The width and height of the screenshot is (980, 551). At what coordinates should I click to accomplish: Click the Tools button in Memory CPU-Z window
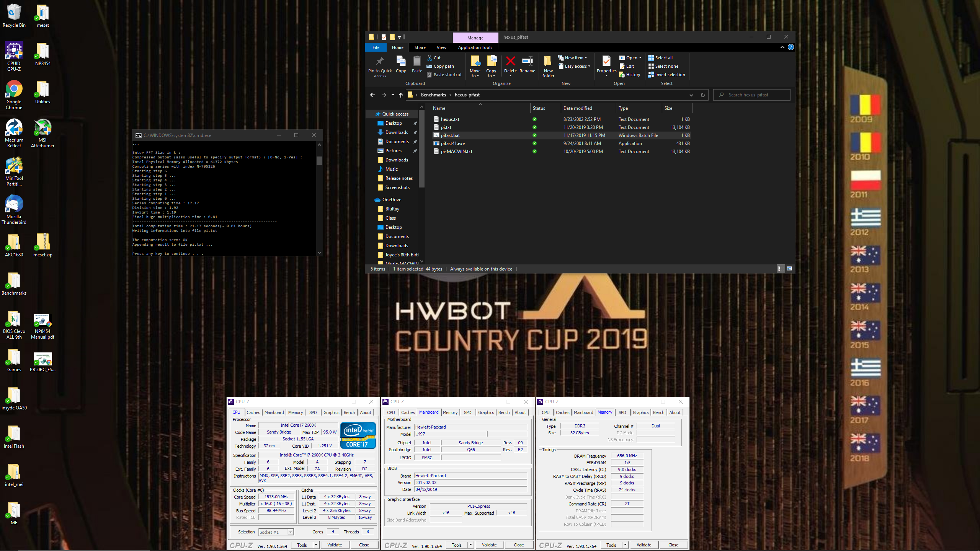coord(611,544)
